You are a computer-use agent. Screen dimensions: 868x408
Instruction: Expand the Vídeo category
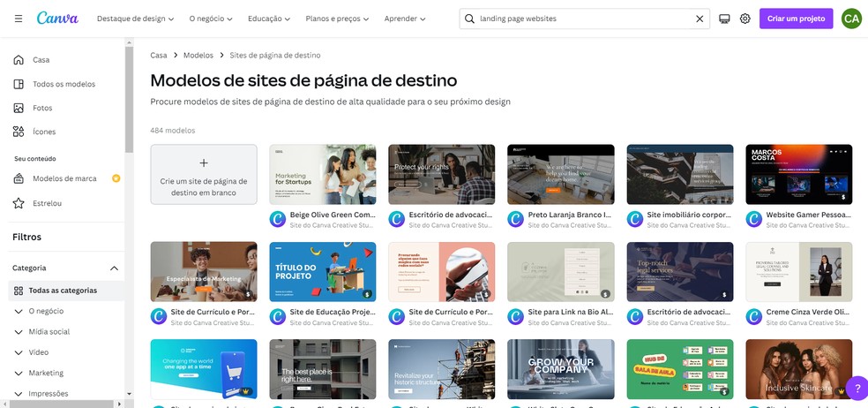click(19, 352)
